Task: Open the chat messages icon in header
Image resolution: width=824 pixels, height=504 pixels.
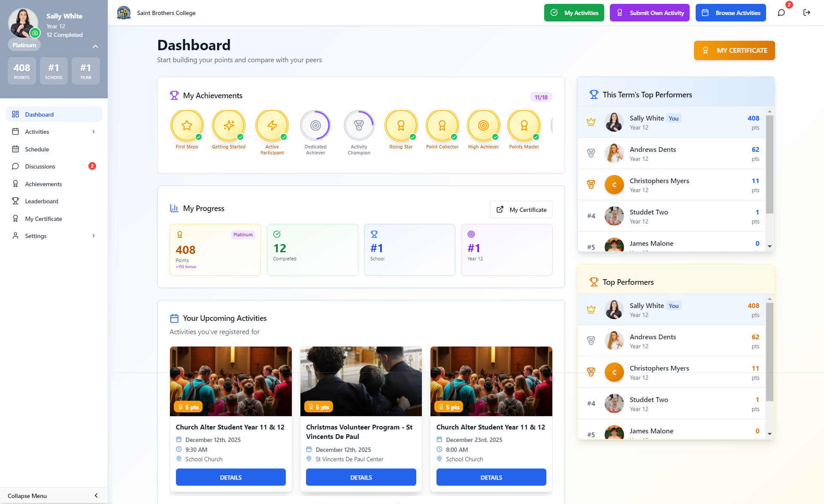Action: (x=781, y=12)
